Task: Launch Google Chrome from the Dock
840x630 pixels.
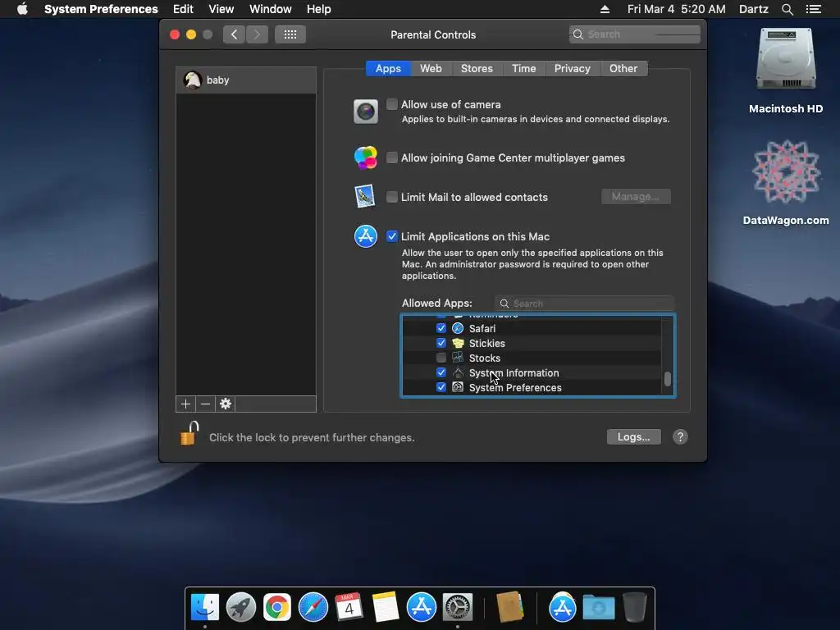Action: click(x=277, y=608)
